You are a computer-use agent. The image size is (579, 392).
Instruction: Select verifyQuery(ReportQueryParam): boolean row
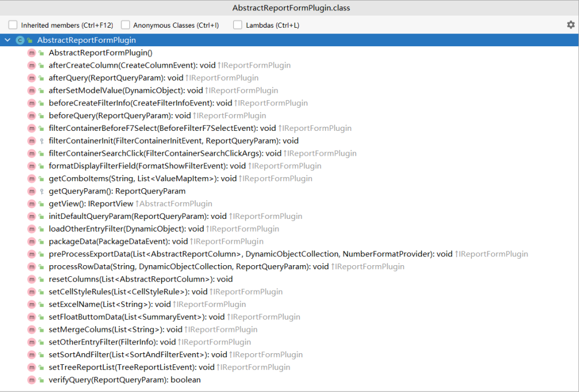pyautogui.click(x=289, y=380)
